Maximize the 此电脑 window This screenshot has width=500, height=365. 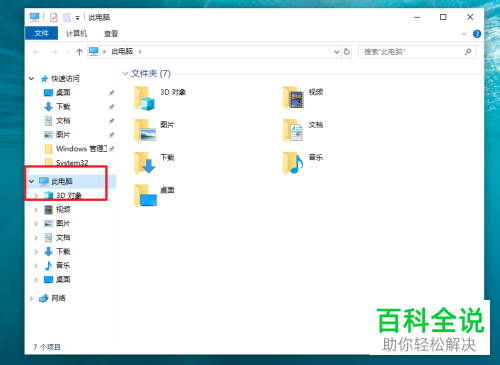443,17
